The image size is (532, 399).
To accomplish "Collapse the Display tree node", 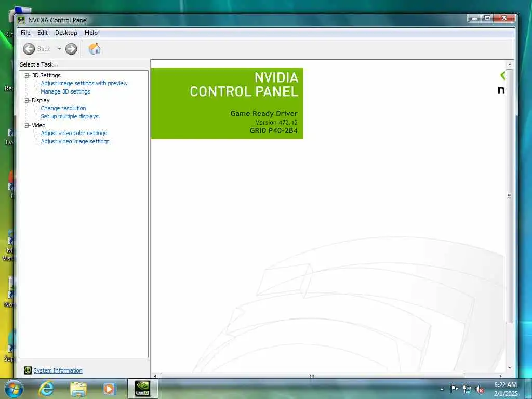I will click(26, 100).
